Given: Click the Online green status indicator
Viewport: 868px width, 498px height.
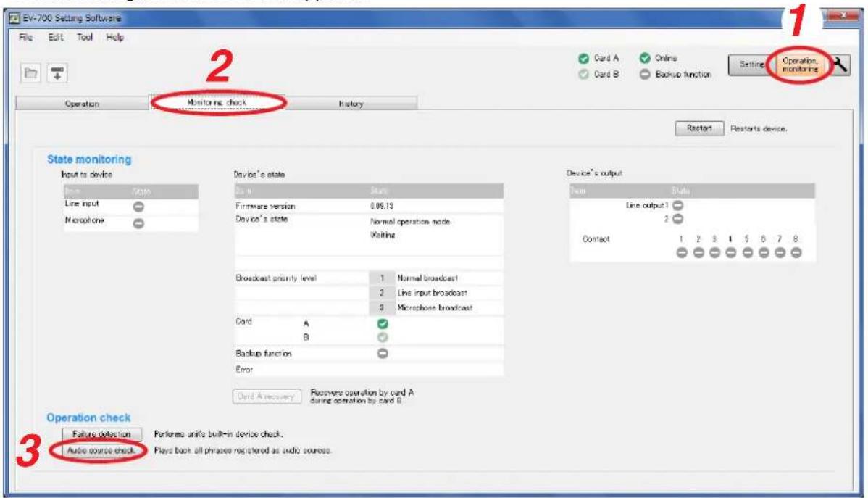Looking at the screenshot, I should click(x=645, y=57).
